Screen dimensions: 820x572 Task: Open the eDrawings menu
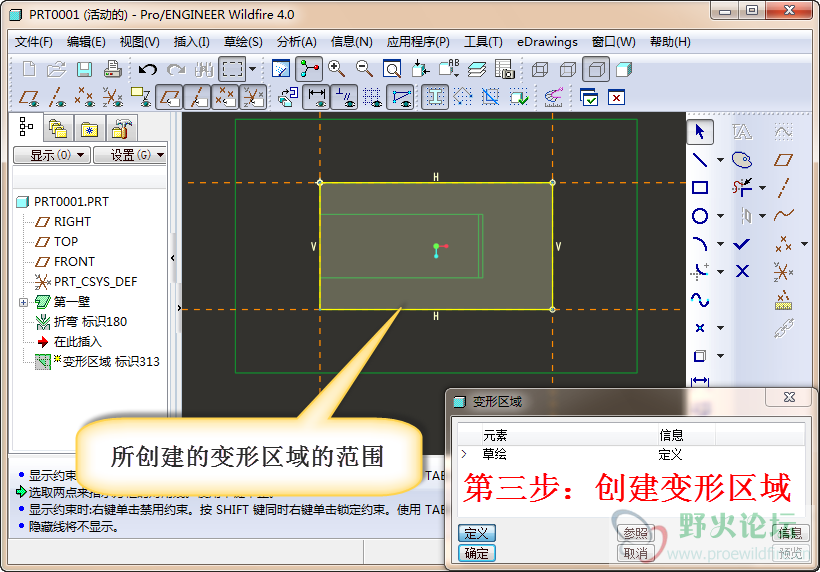tap(547, 42)
